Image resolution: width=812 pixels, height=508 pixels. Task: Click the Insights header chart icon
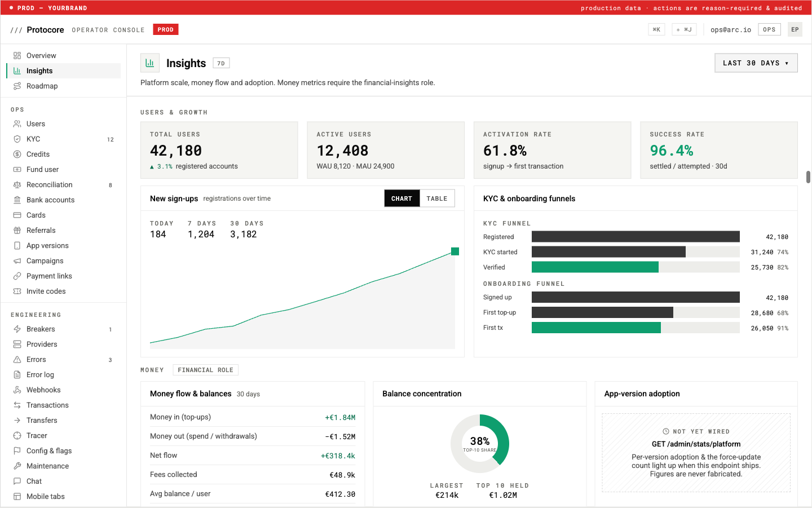tap(150, 63)
